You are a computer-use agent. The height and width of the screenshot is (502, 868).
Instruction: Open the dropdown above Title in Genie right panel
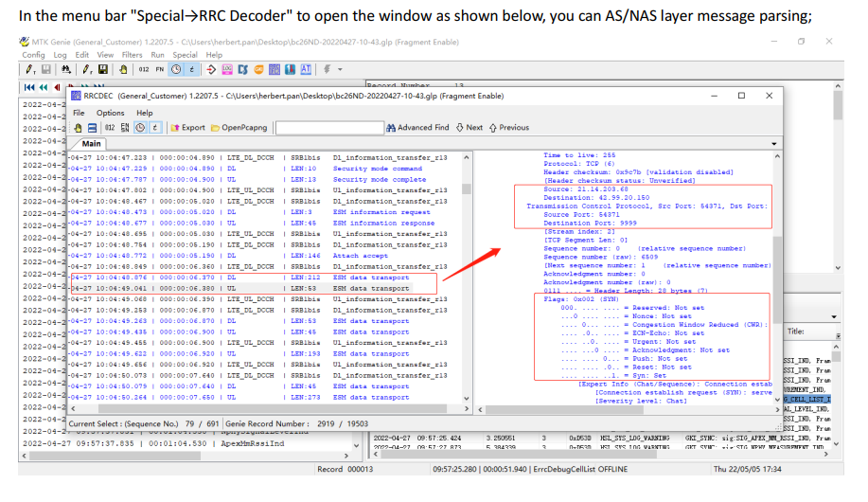[834, 317]
